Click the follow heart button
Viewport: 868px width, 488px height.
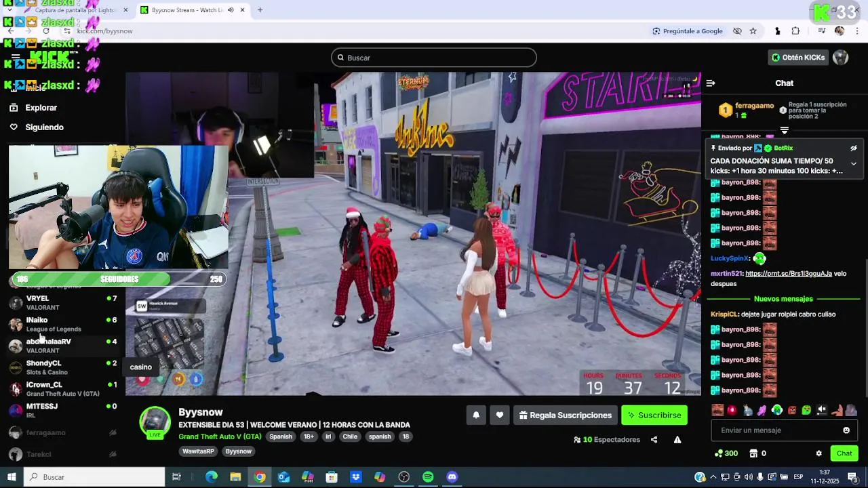500,415
